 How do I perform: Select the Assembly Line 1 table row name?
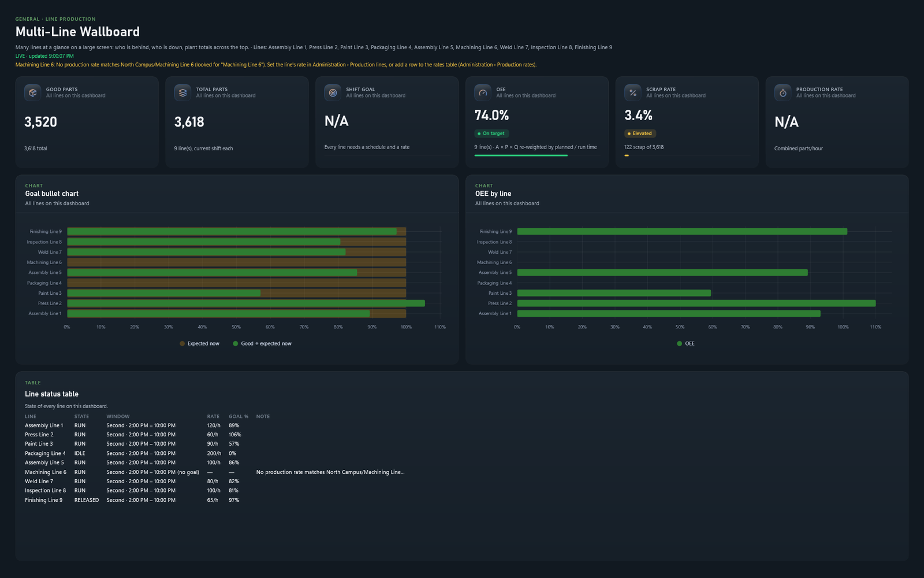[44, 425]
